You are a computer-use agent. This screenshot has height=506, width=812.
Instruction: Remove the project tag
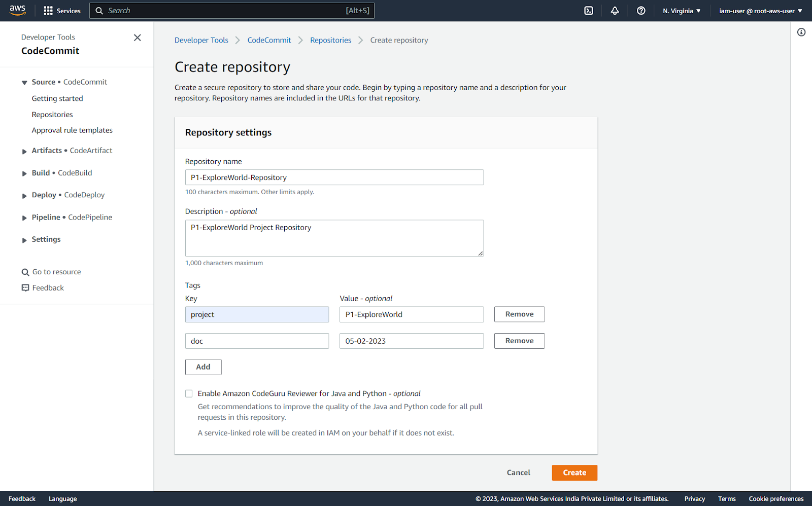click(519, 314)
